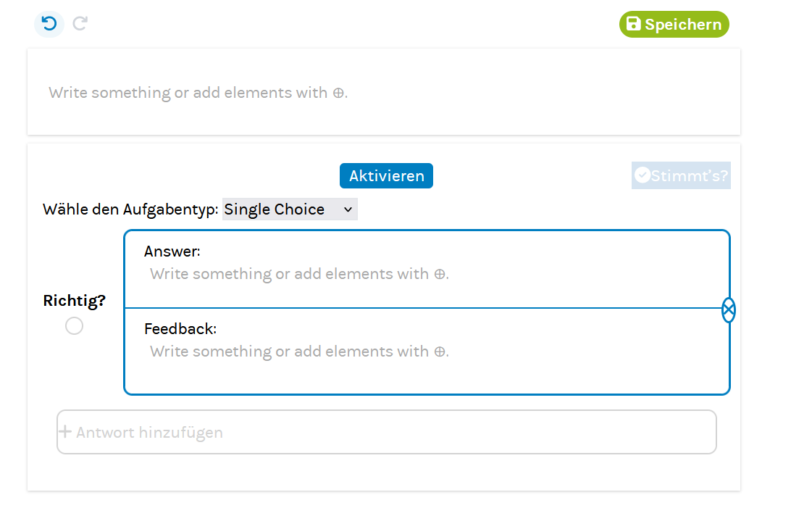Click the 'Wähle den Aufgabentyp:' label
The height and width of the screenshot is (516, 812).
click(130, 209)
